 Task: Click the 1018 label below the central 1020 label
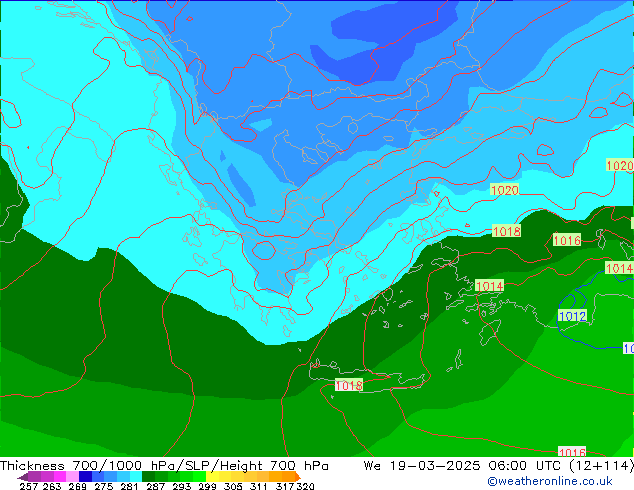(x=507, y=231)
